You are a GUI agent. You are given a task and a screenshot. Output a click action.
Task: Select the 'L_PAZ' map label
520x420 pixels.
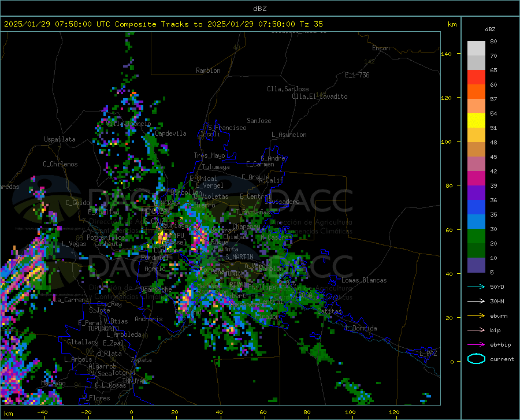click(x=428, y=354)
